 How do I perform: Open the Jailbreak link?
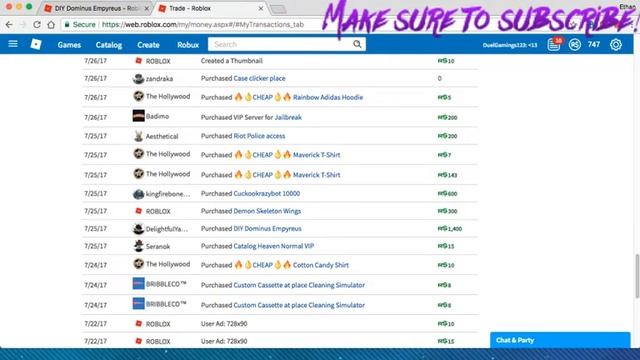pos(288,117)
